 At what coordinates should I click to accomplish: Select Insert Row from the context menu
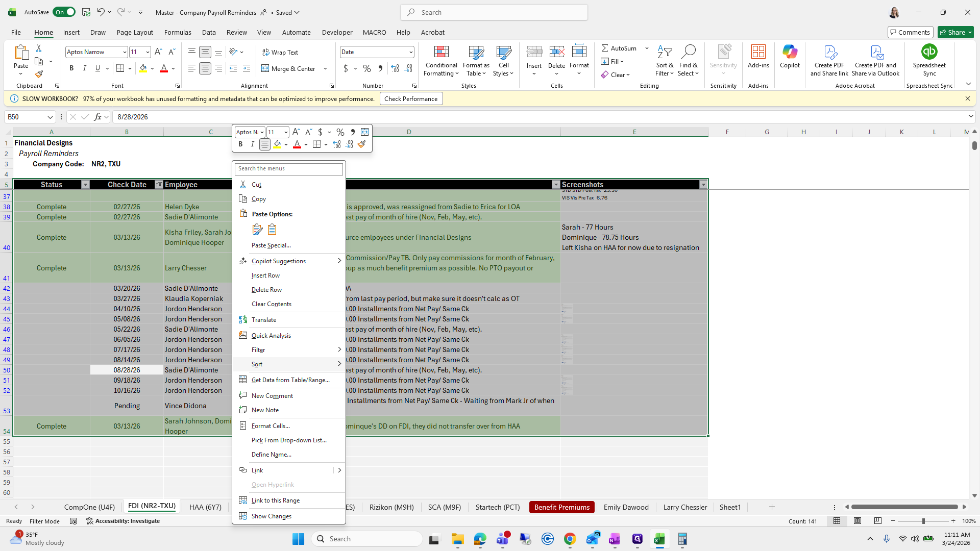pos(265,275)
